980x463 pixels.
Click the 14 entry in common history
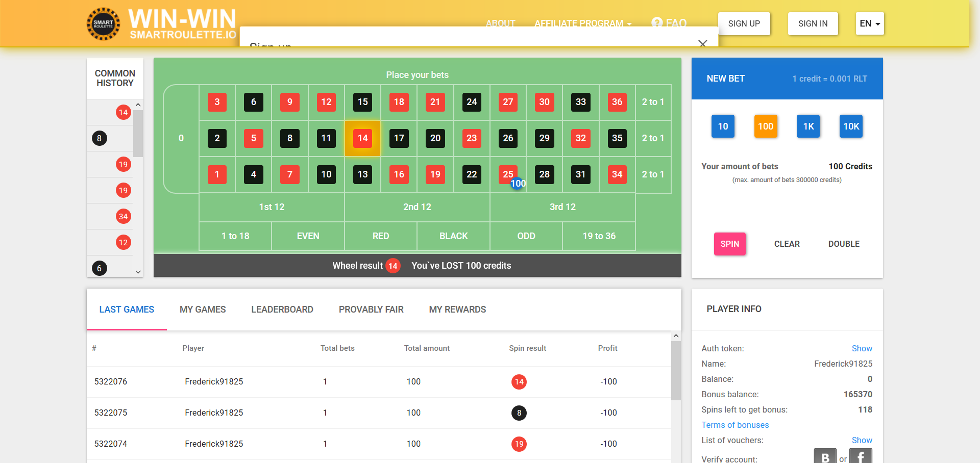(x=123, y=112)
